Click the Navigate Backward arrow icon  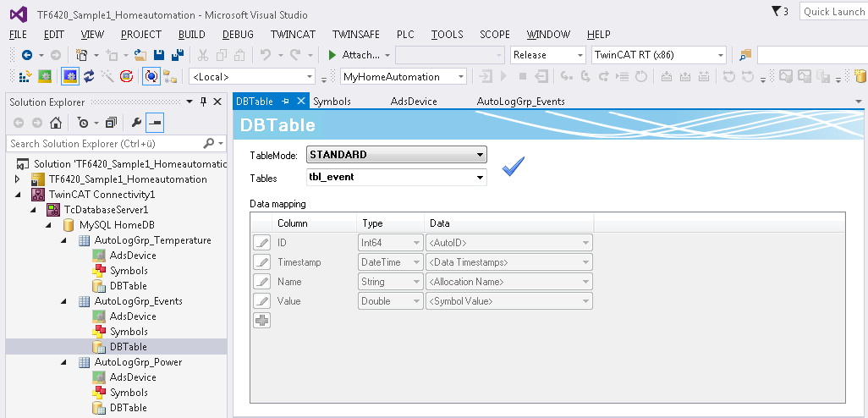(x=26, y=55)
